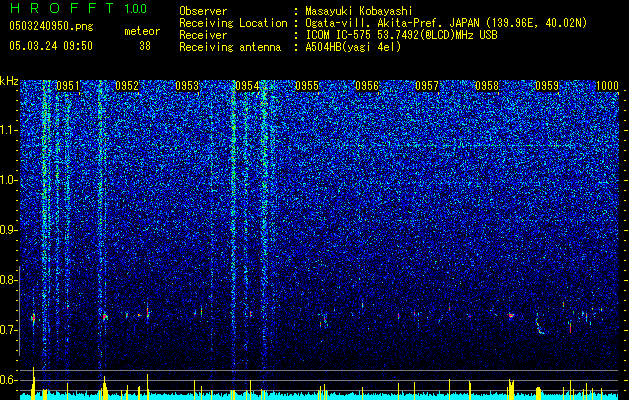Select observer name Masayuki Kobayashi
Viewport: 629px width, 400px height.
(x=359, y=11)
